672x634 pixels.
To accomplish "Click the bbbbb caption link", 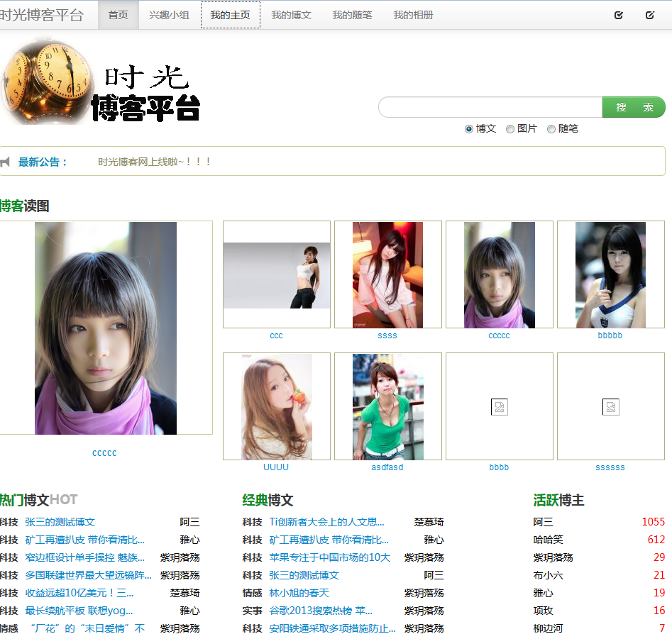I will pyautogui.click(x=610, y=335).
